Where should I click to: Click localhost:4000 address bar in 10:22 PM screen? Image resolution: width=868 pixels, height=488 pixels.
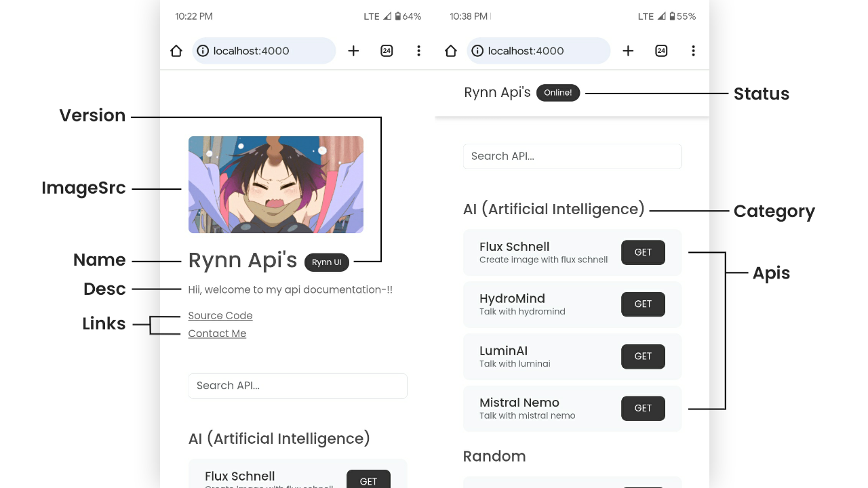[x=264, y=51]
